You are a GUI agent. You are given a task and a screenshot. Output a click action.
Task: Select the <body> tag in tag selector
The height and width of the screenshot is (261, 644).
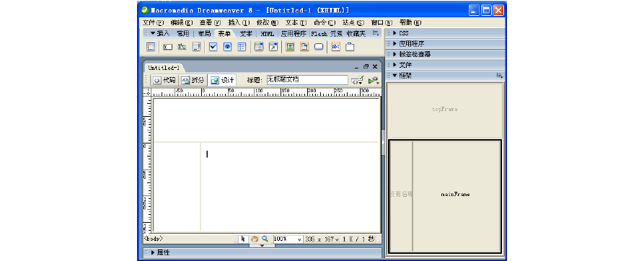pyautogui.click(x=154, y=239)
